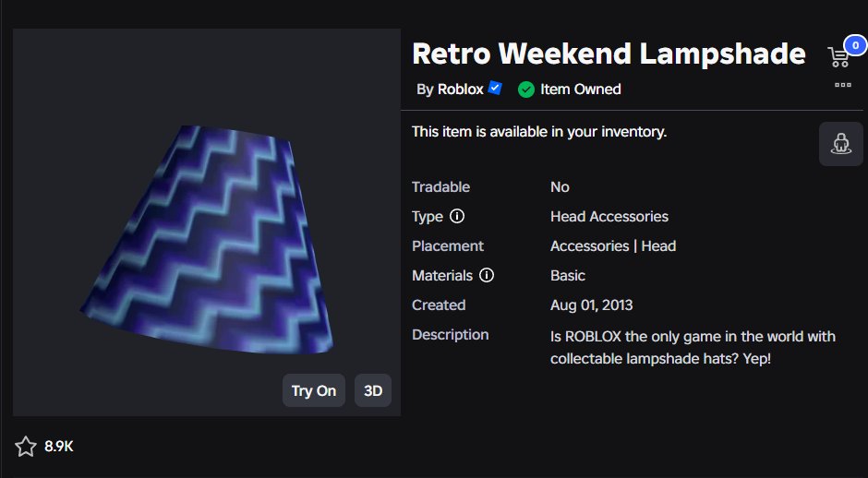Click the 8.9K favorites count
Screen dimensions: 868x478
click(x=59, y=447)
